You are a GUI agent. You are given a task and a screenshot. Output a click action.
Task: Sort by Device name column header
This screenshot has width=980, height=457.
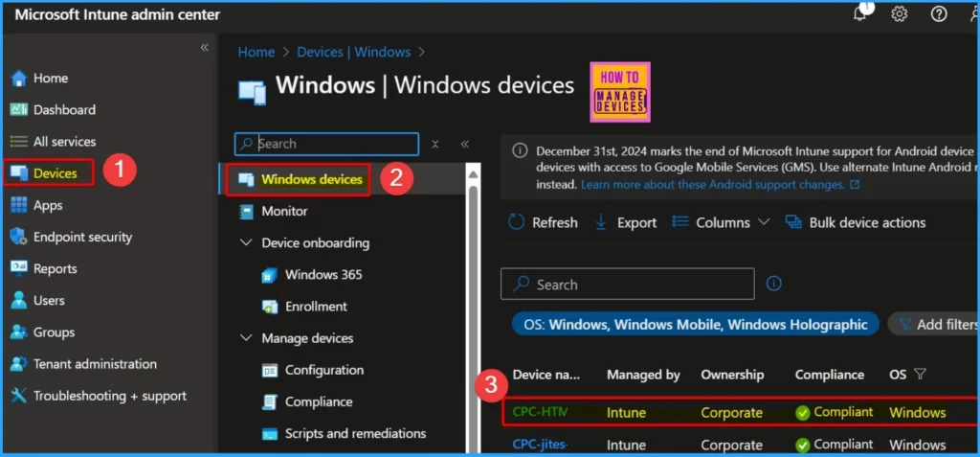point(546,375)
